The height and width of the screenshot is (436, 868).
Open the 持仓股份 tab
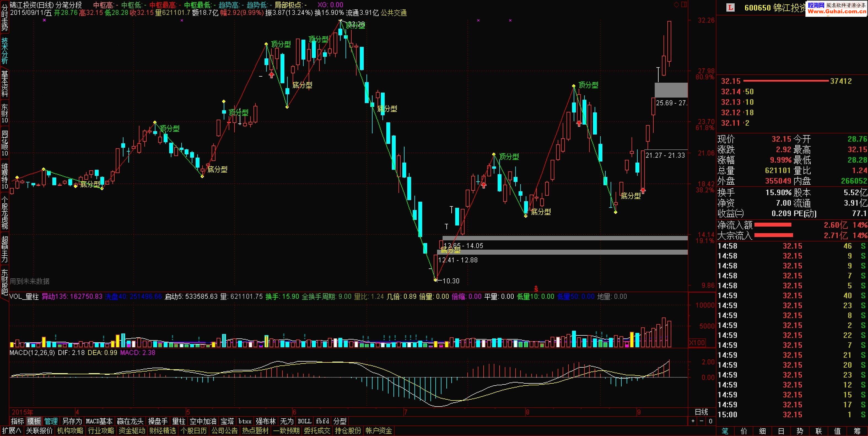point(348,430)
